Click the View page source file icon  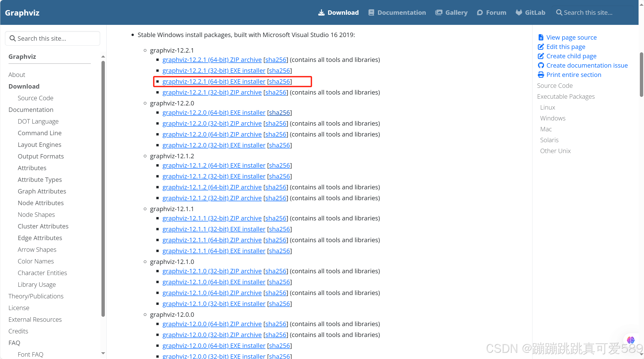(x=541, y=38)
